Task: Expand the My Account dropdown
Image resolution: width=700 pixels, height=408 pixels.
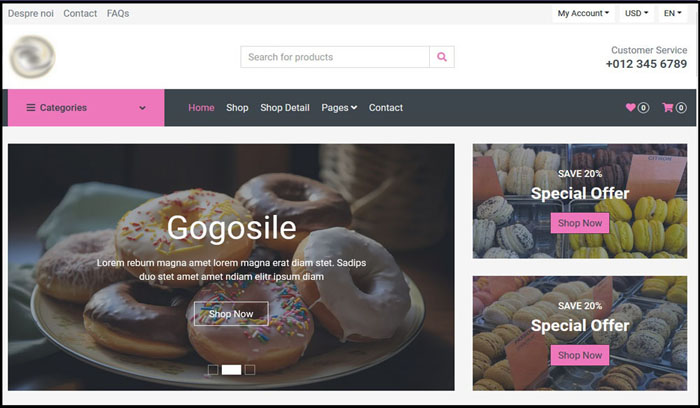Action: (583, 13)
